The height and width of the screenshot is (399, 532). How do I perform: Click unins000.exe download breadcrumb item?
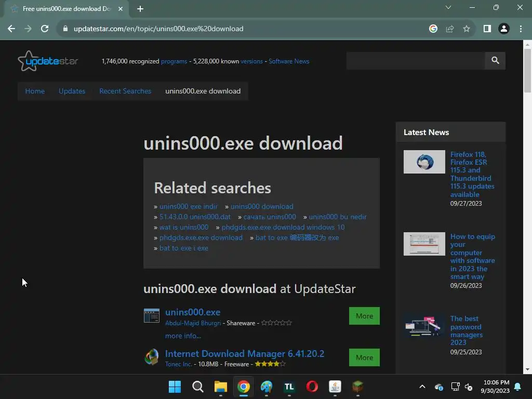point(203,91)
